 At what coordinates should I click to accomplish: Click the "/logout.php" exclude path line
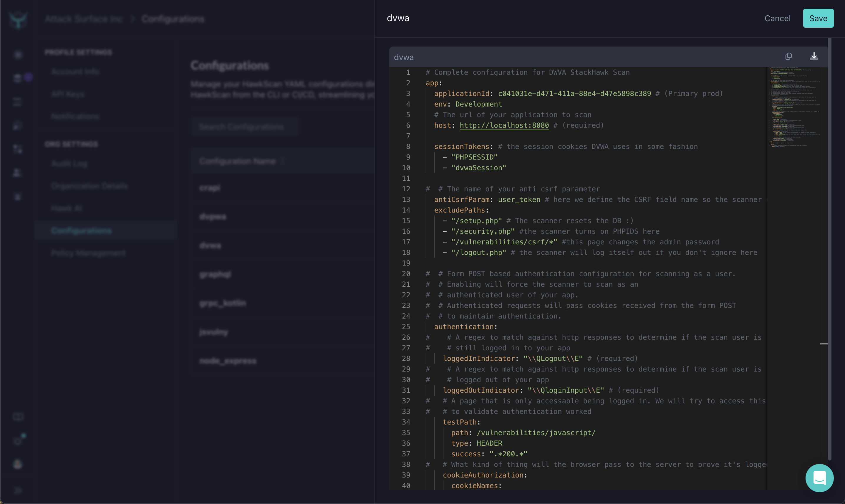(600, 253)
